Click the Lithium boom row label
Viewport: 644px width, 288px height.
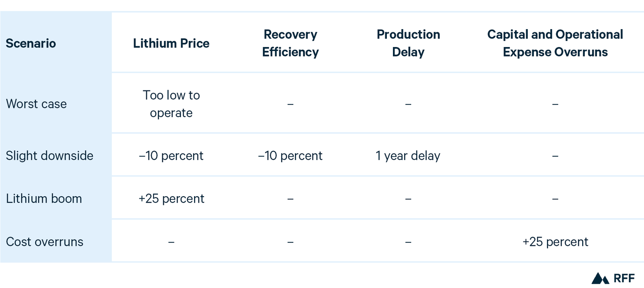click(44, 199)
